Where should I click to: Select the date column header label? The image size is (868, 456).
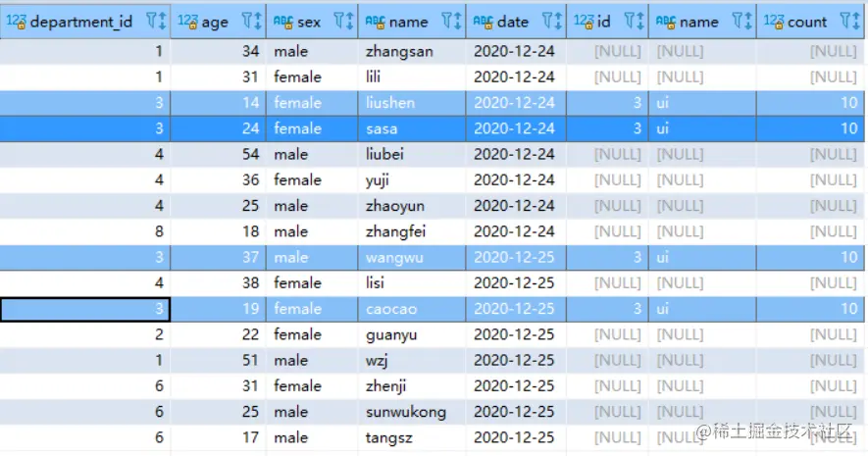pyautogui.click(x=513, y=23)
